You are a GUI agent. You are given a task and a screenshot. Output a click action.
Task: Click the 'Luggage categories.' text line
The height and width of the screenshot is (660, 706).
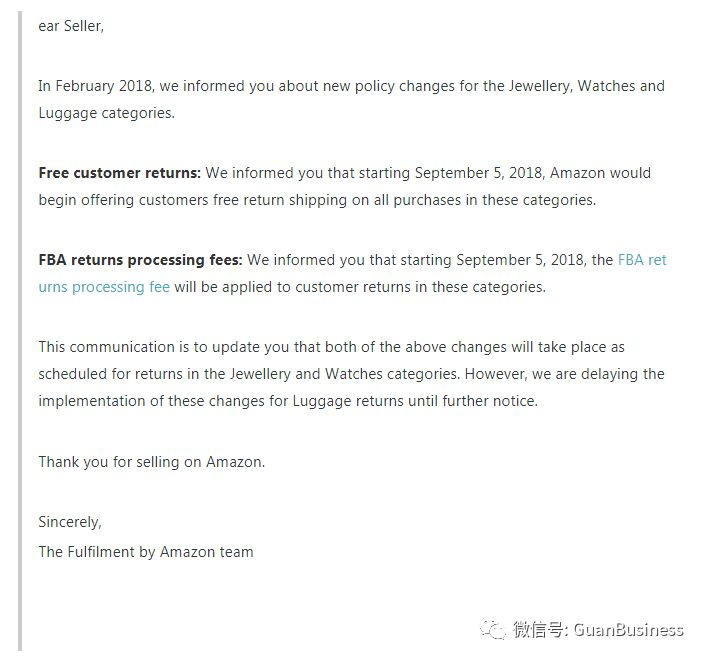pyautogui.click(x=106, y=113)
